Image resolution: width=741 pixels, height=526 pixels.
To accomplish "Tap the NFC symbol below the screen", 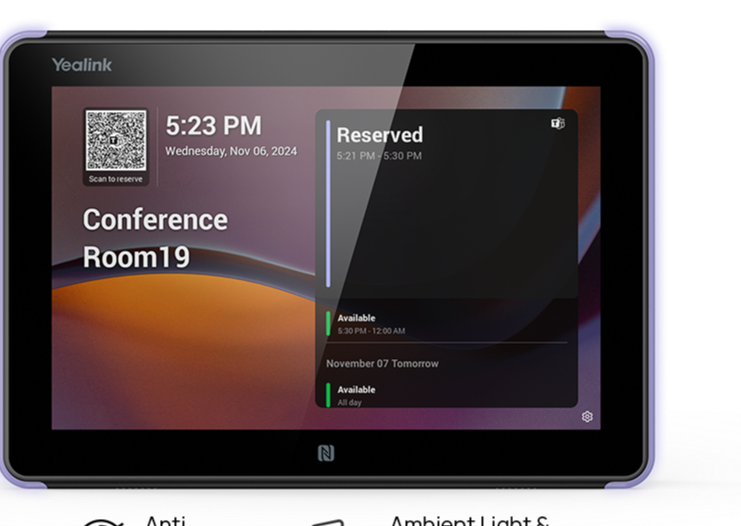I will point(325,453).
